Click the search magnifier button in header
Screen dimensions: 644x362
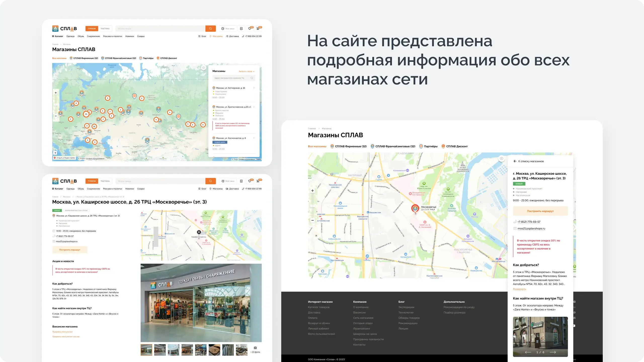coord(210,28)
